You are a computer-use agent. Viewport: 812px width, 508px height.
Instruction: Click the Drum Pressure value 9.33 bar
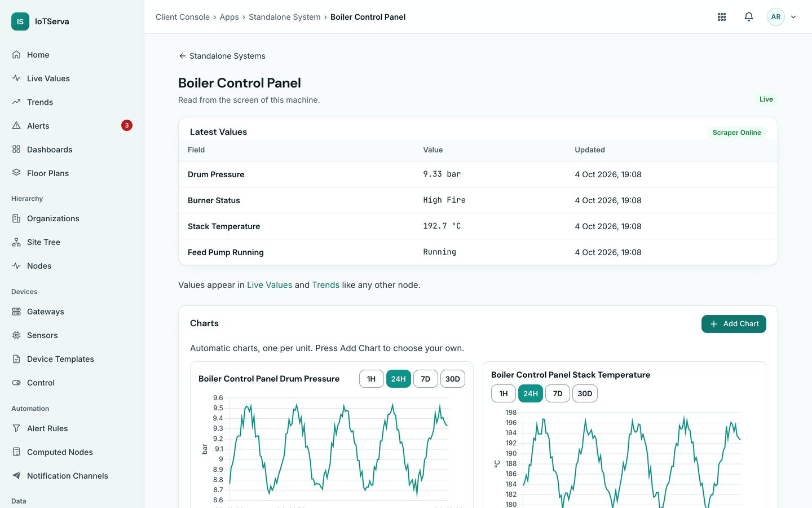point(442,174)
